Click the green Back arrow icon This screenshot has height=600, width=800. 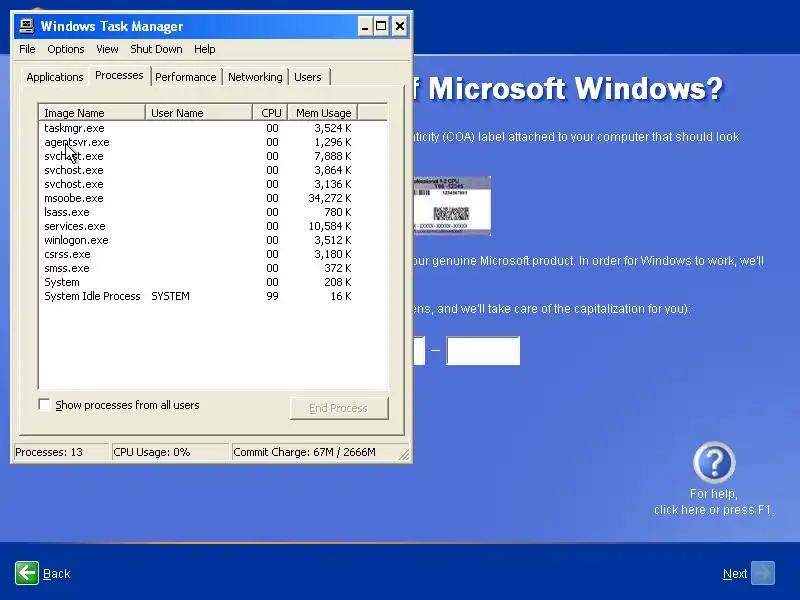click(x=27, y=573)
